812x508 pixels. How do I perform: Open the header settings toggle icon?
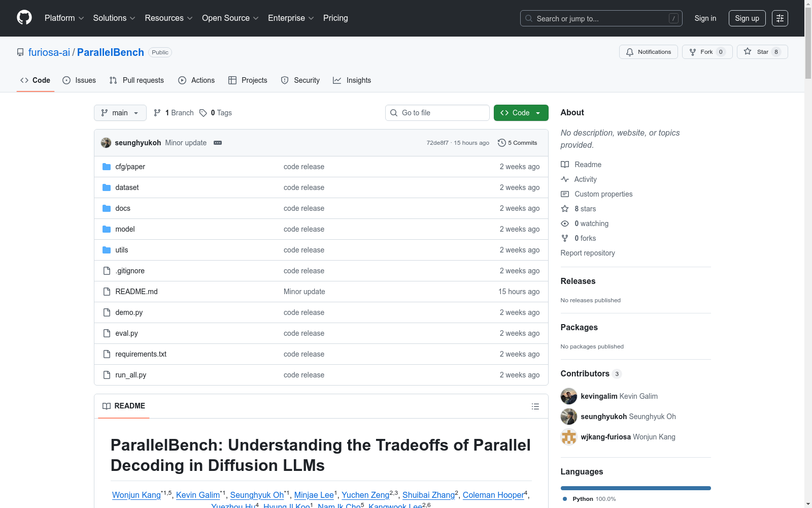coord(780,18)
